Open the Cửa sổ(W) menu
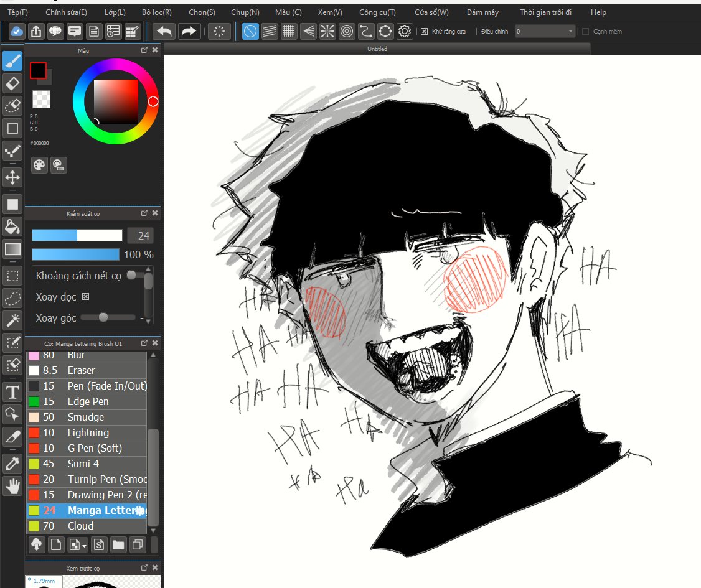Image resolution: width=701 pixels, height=588 pixels. click(431, 12)
